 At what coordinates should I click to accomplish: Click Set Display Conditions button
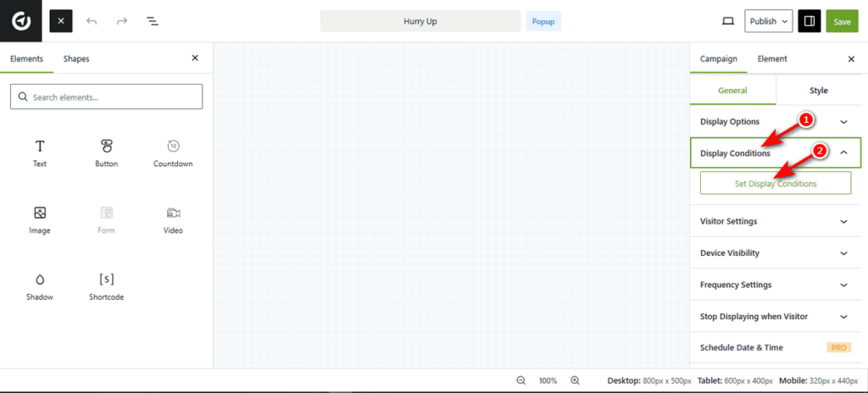pyautogui.click(x=775, y=183)
